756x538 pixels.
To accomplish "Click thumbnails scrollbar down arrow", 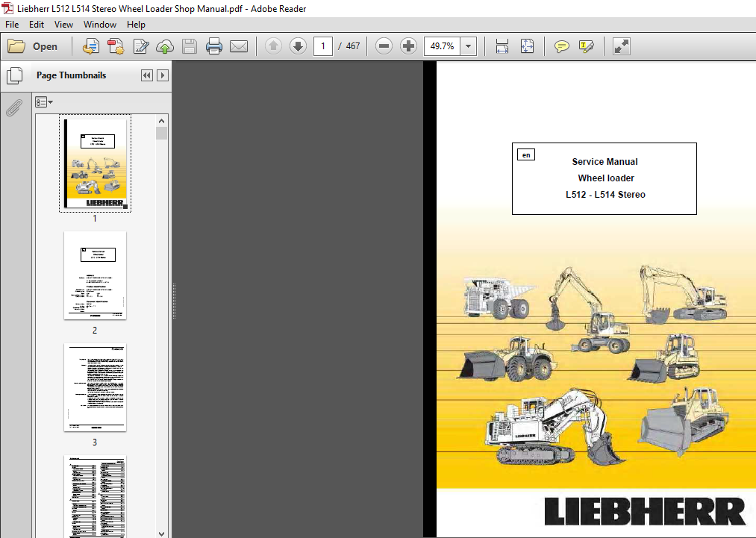I will [161, 534].
